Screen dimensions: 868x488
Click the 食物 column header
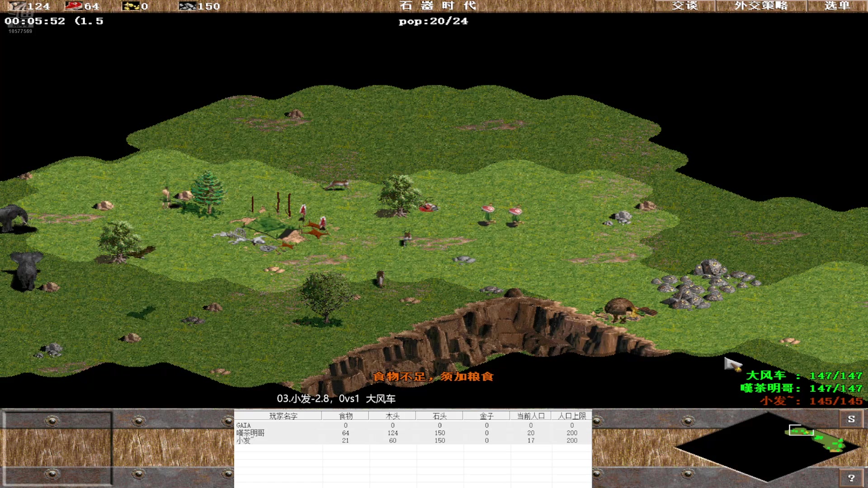pos(345,416)
